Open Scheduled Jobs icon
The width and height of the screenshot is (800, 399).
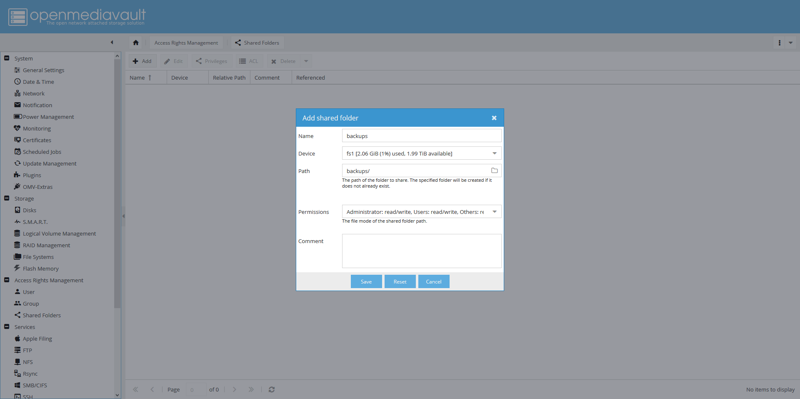pyautogui.click(x=17, y=152)
